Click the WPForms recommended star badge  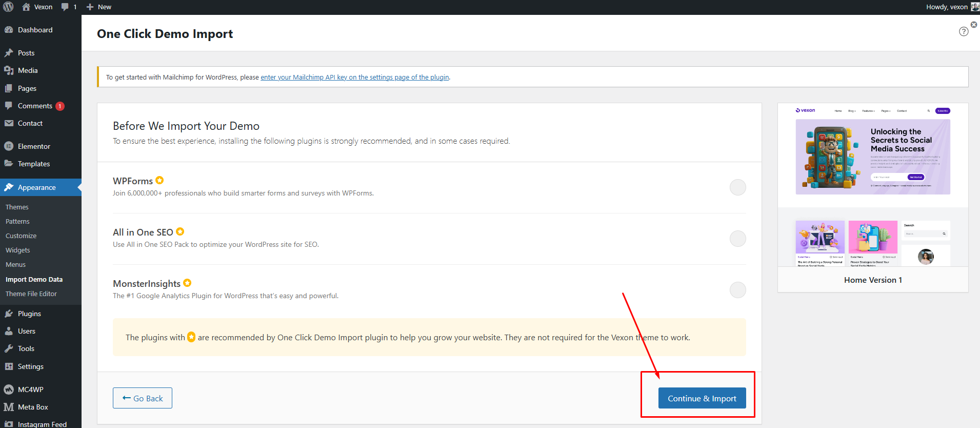click(x=159, y=180)
